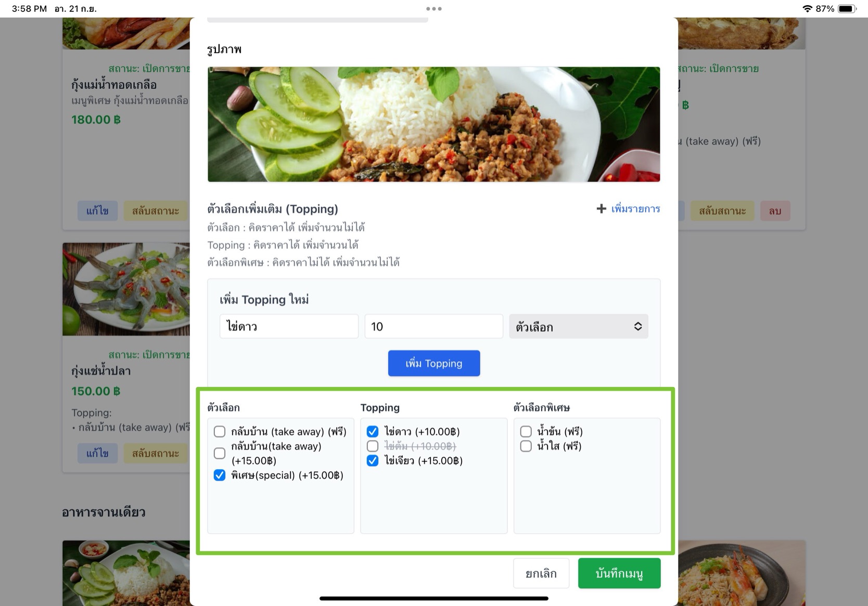Viewport: 868px width, 606px height.
Task: Click the เพิ่ม Topping blue button
Action: 434,363
